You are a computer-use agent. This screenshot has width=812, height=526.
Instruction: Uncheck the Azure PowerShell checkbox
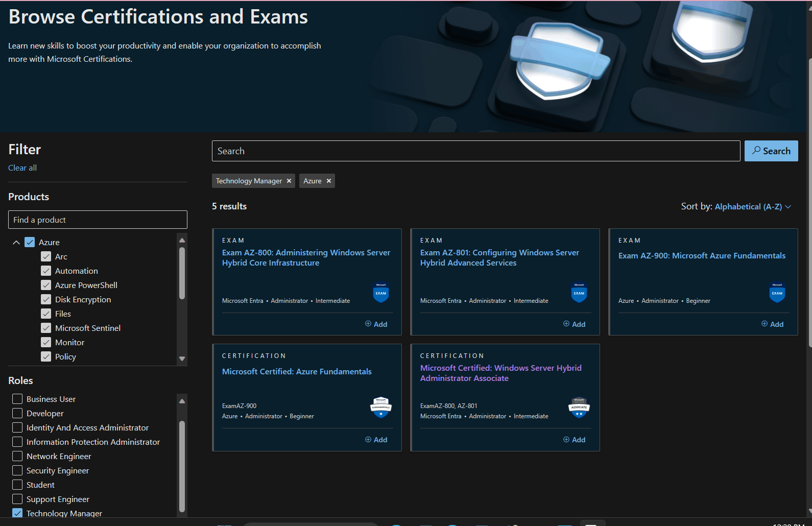[x=46, y=285]
